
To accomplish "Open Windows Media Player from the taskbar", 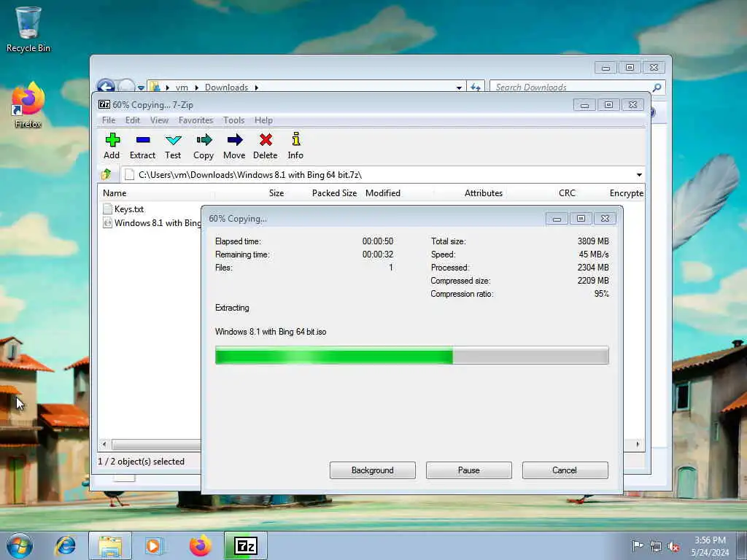I will (x=154, y=545).
